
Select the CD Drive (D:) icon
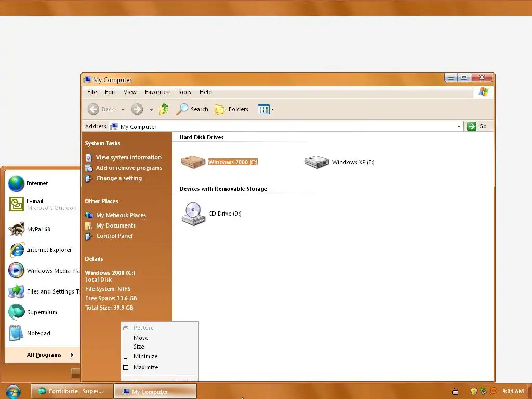click(193, 214)
